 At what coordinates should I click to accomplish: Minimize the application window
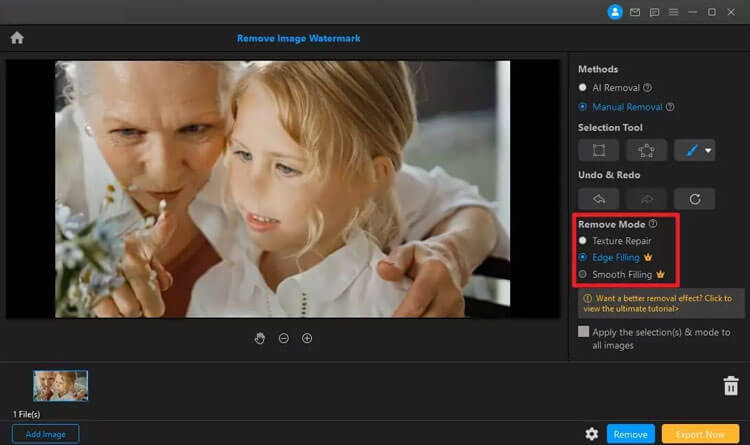693,12
